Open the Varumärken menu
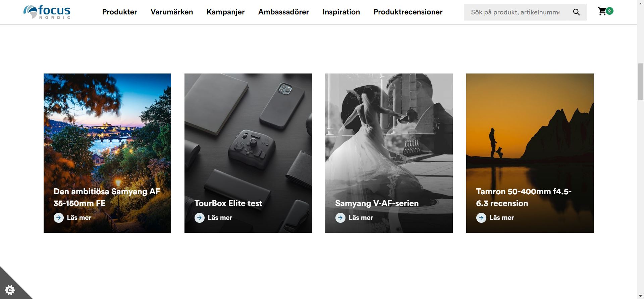Image resolution: width=644 pixels, height=299 pixels. point(172,12)
